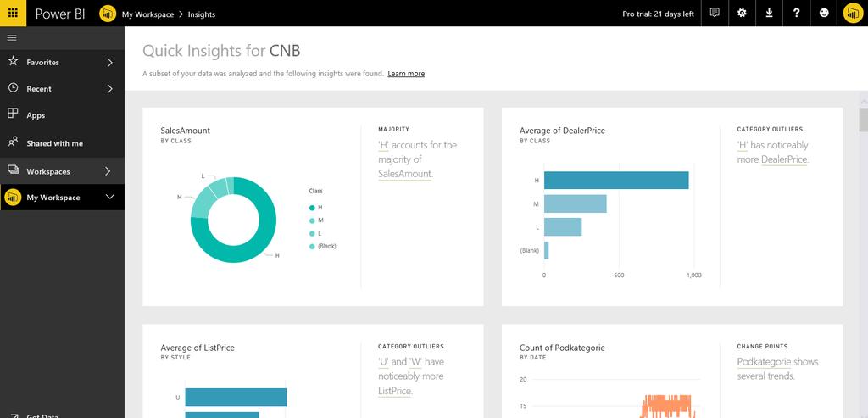Click the Power BI title text
Viewport: 868px width, 418px height.
point(60,14)
